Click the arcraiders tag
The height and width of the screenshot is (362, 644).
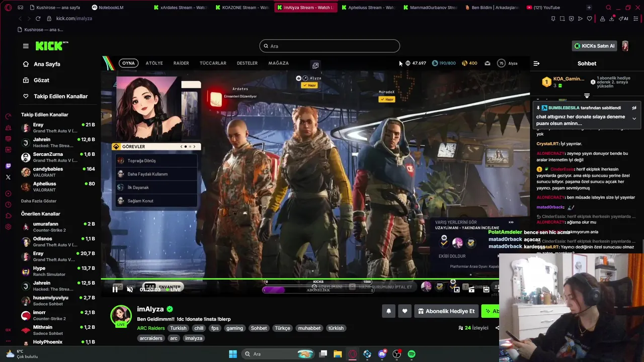pyautogui.click(x=151, y=338)
